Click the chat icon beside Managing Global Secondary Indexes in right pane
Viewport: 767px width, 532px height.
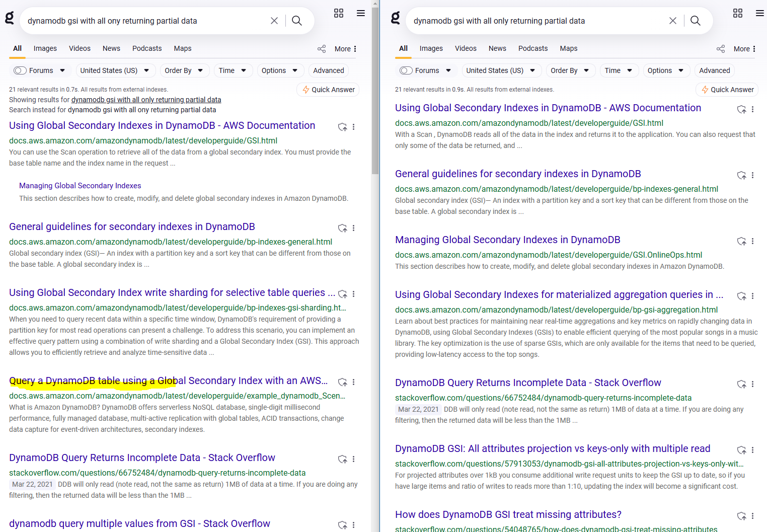click(741, 241)
